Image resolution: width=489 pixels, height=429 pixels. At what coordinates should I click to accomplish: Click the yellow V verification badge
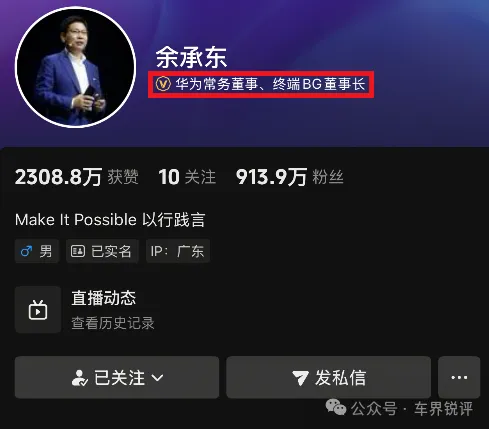tap(163, 84)
